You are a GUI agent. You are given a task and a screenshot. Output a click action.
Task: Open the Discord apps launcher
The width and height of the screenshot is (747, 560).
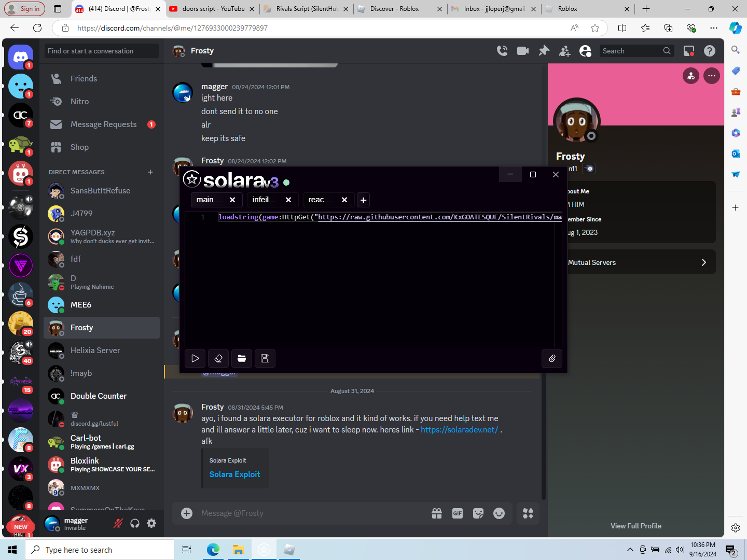[x=528, y=513]
